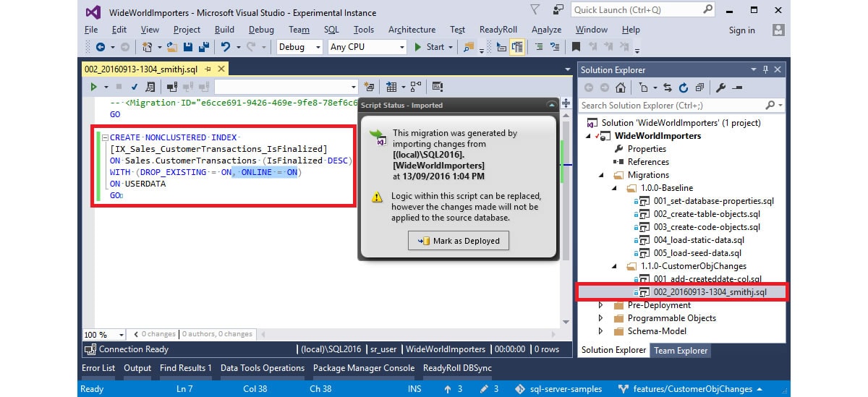868x397 pixels.
Task: Click the New Project toolbar icon
Action: coord(147,47)
